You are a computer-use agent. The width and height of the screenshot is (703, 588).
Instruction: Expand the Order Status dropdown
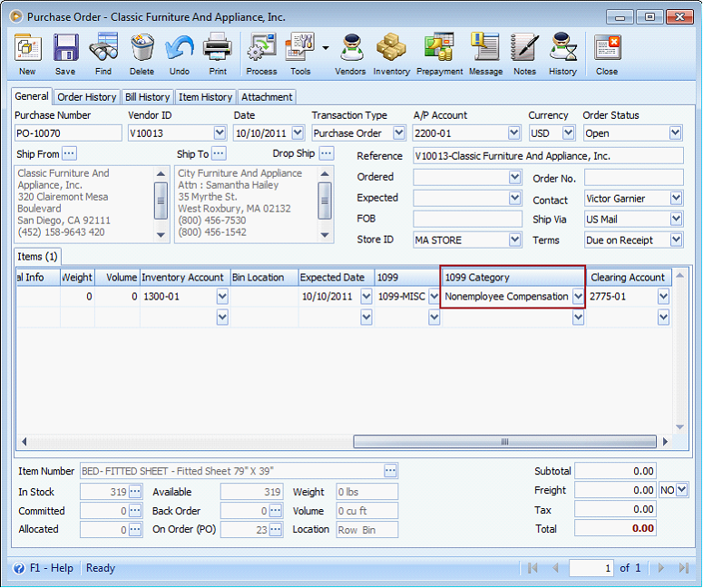coord(675,133)
